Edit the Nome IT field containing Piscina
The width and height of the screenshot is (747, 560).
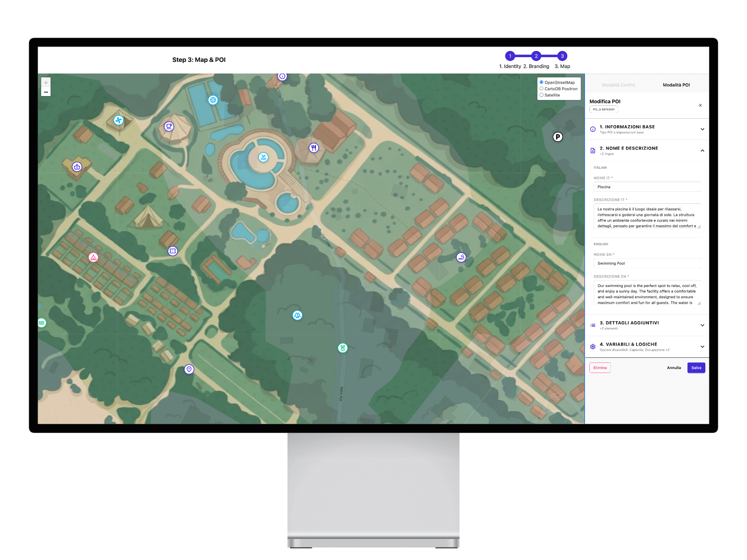click(647, 187)
